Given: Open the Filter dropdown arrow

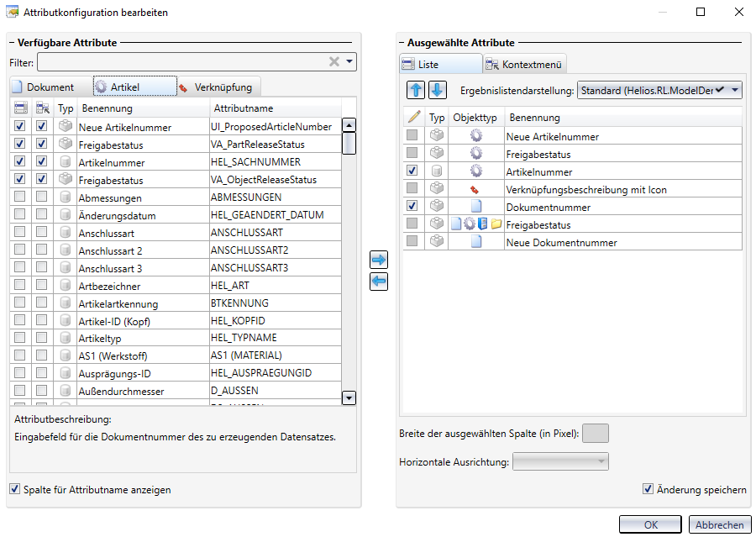Looking at the screenshot, I should coord(349,61).
